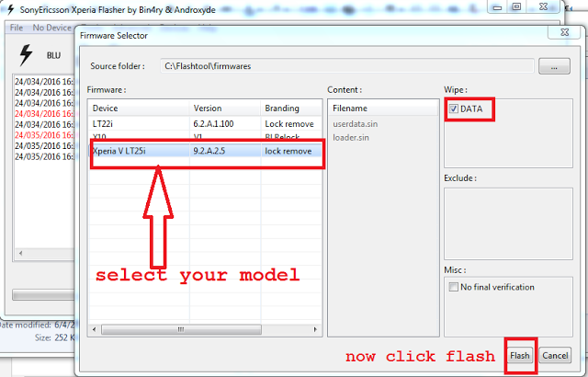Select userdata.sin in Content list
This screenshot has width=588, height=377.
(x=356, y=124)
